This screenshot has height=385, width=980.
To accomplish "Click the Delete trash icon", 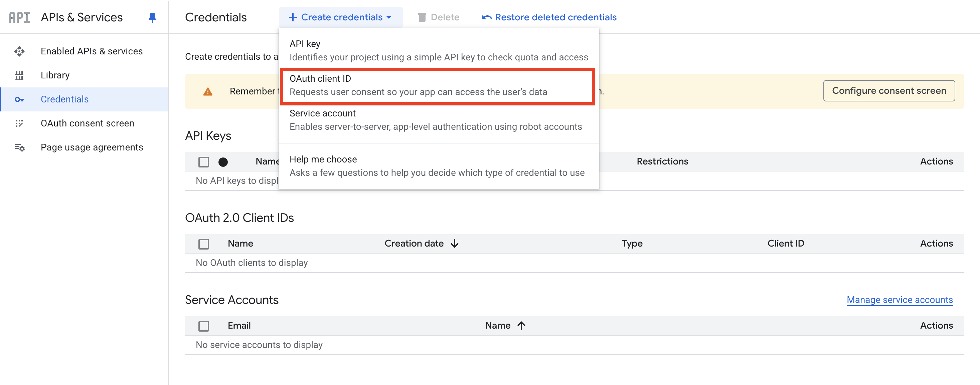I will (x=422, y=17).
